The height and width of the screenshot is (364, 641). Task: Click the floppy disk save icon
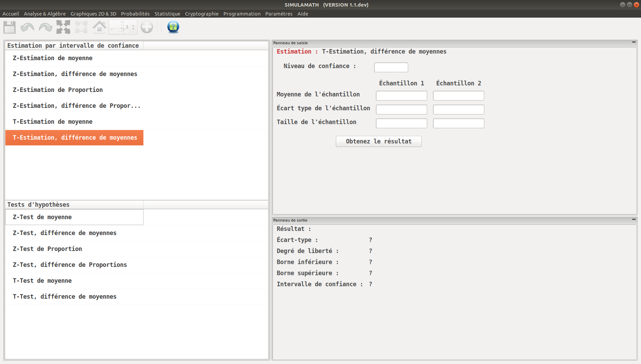coord(9,27)
